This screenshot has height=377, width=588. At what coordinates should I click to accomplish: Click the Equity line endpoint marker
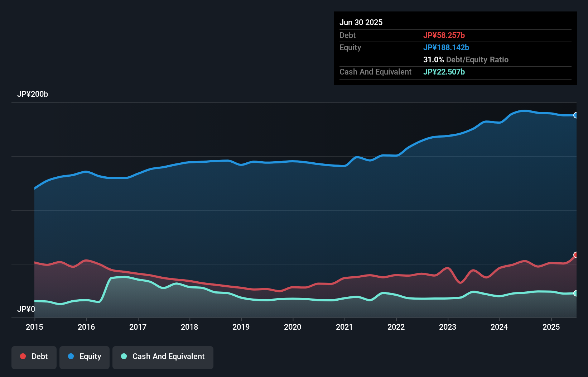576,115
